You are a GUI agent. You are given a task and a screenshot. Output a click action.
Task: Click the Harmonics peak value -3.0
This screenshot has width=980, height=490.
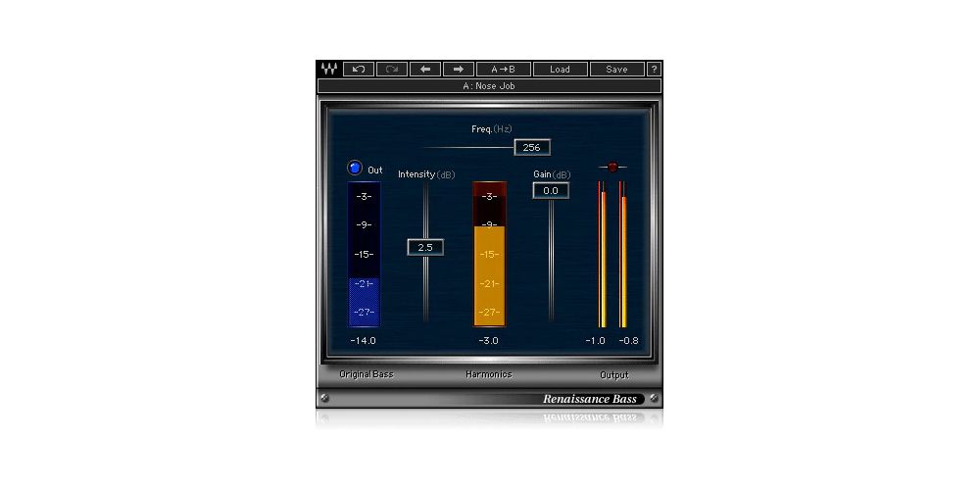click(x=489, y=341)
